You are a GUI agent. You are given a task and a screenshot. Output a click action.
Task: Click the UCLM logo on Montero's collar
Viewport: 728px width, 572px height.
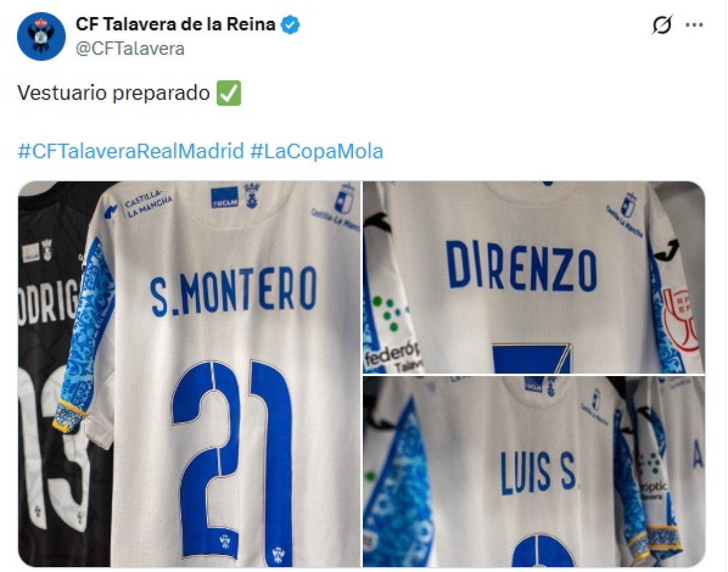[x=224, y=198]
